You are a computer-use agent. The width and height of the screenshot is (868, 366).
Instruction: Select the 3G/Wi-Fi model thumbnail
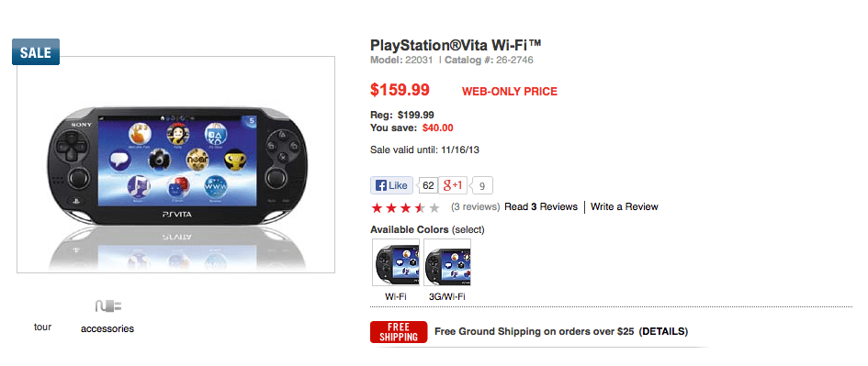(x=447, y=262)
